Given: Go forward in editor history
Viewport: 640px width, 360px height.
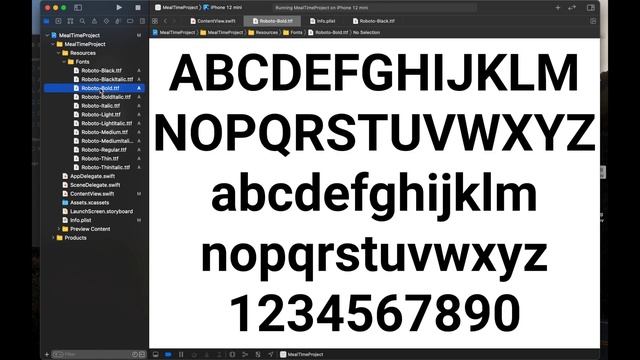Looking at the screenshot, I should (x=175, y=21).
